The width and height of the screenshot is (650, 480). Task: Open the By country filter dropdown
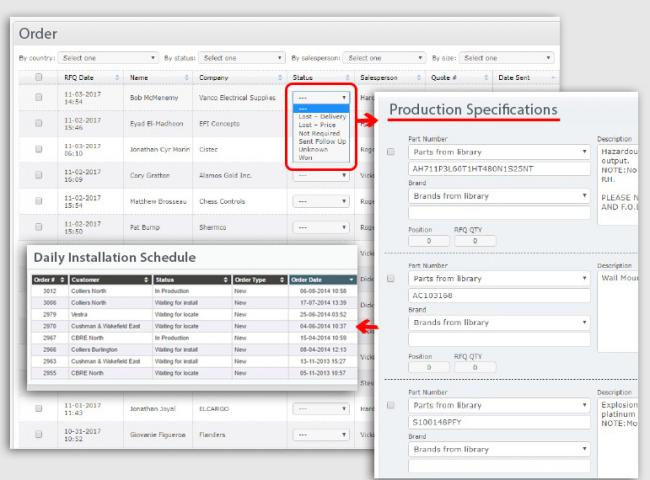point(108,58)
